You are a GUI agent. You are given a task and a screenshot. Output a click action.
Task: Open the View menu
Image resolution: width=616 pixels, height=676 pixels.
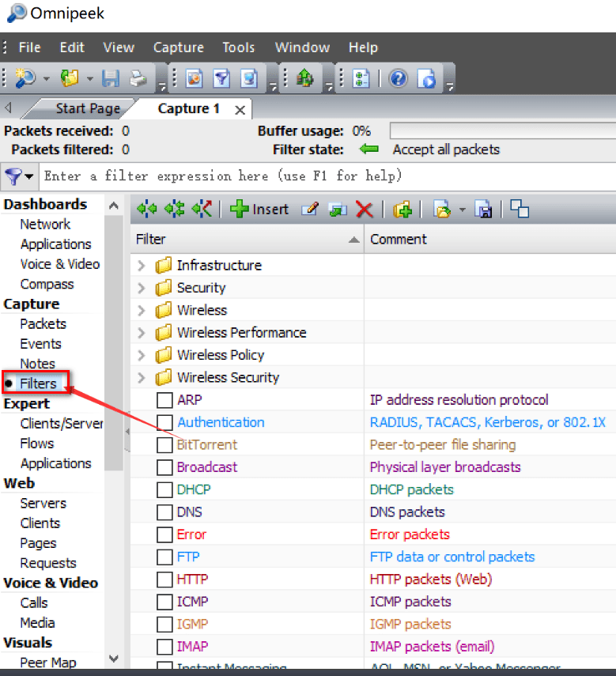[119, 47]
